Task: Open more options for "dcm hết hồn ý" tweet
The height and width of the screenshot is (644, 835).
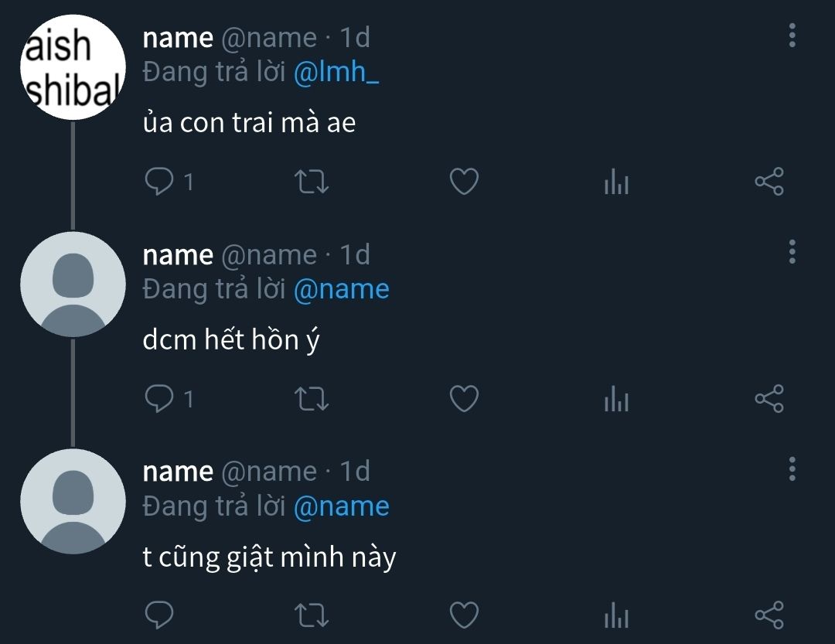Action: pos(792,252)
